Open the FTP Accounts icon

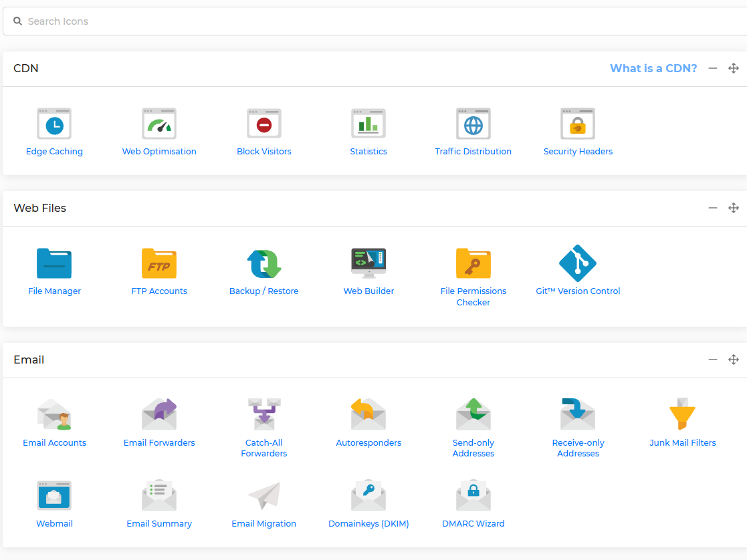[159, 263]
